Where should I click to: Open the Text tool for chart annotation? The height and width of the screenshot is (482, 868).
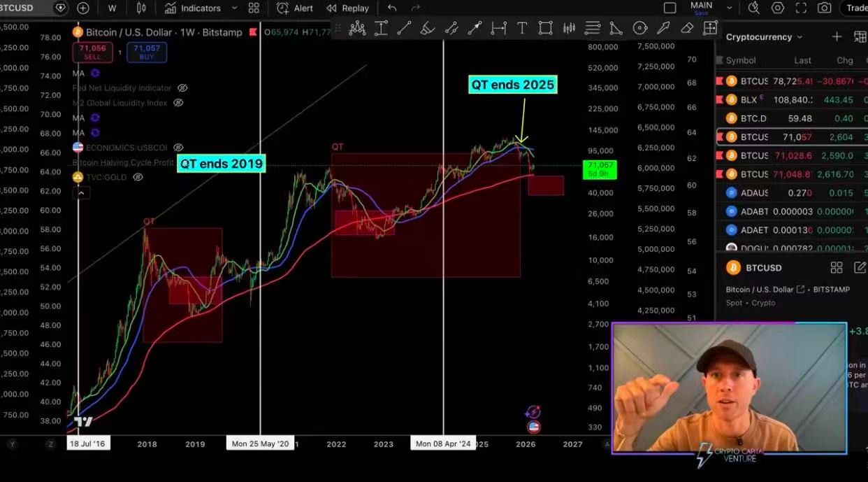(523, 28)
